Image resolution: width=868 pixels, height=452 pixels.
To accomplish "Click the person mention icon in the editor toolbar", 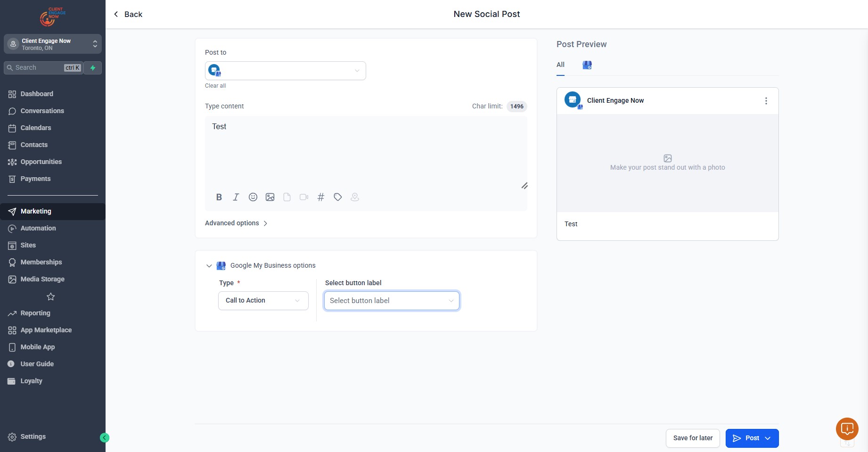I will [x=355, y=197].
